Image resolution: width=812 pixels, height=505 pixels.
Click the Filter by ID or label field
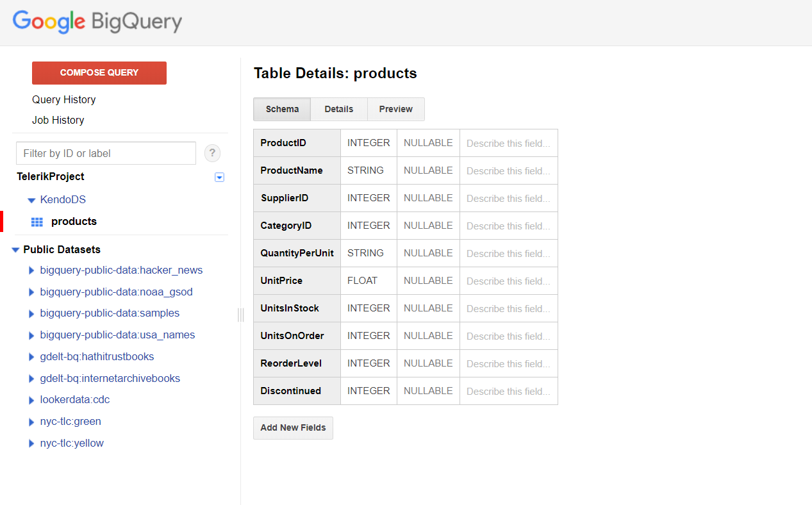point(106,153)
